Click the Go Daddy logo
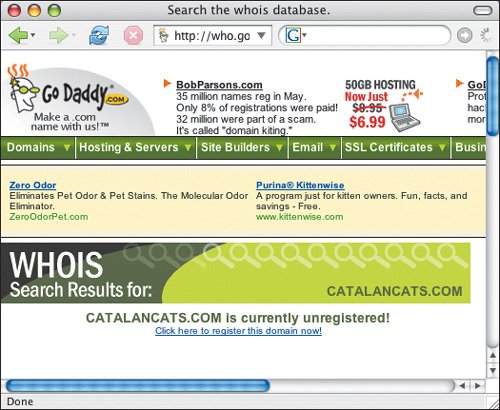This screenshot has height=410, width=500. (x=68, y=98)
